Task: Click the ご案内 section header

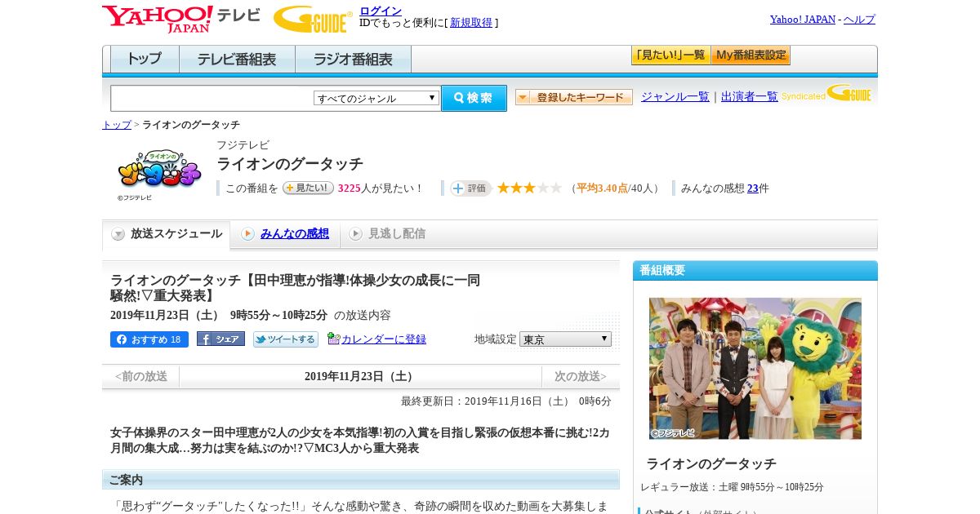Action: pyautogui.click(x=361, y=480)
